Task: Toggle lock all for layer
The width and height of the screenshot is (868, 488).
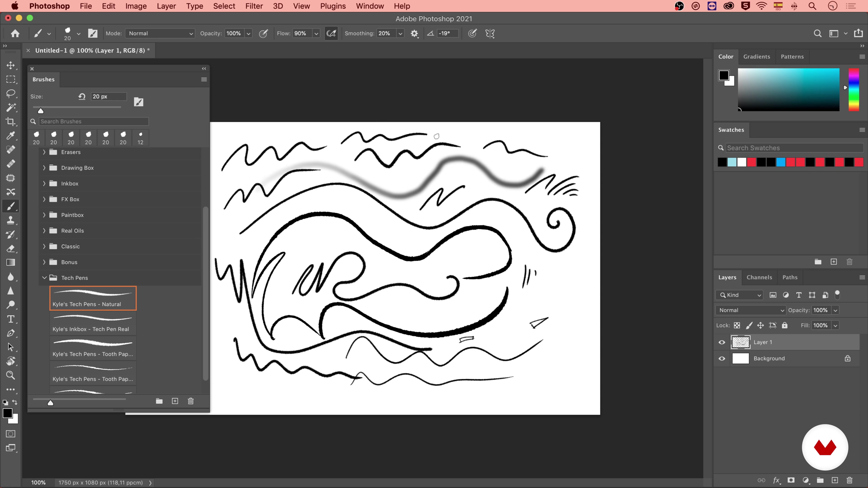Action: coord(785,325)
